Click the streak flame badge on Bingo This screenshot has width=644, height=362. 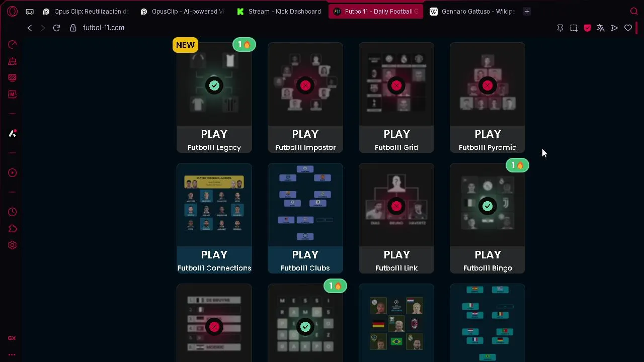[x=517, y=165]
